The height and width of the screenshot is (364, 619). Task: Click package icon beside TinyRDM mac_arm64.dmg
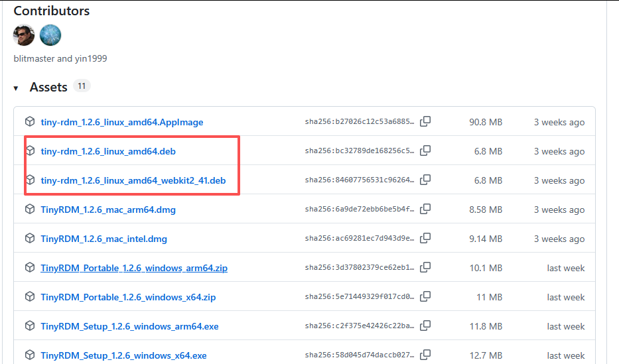pyautogui.click(x=30, y=209)
